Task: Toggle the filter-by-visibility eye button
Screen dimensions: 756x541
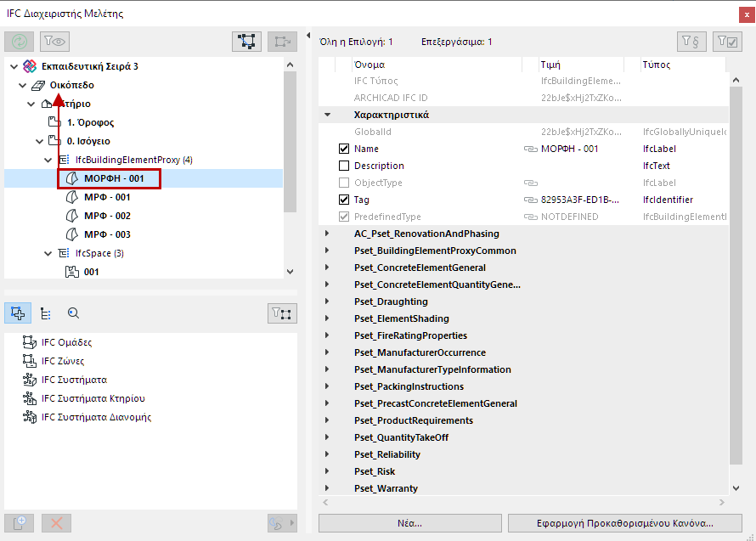Action: pos(54,41)
